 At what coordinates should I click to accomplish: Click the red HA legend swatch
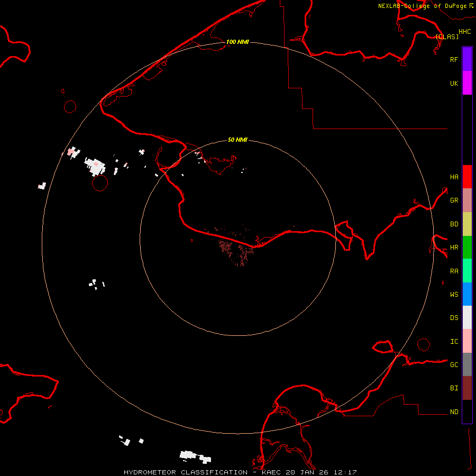[467, 177]
